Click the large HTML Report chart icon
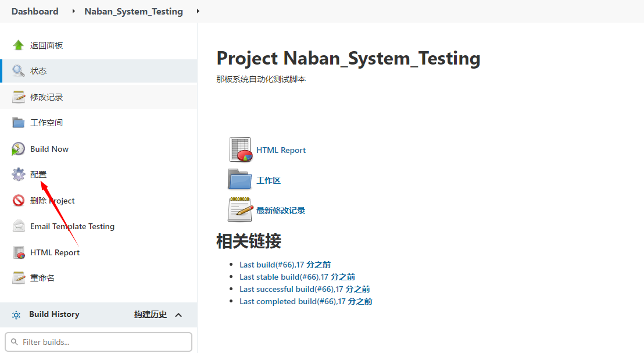Viewport: 644px width, 353px height. pos(240,150)
